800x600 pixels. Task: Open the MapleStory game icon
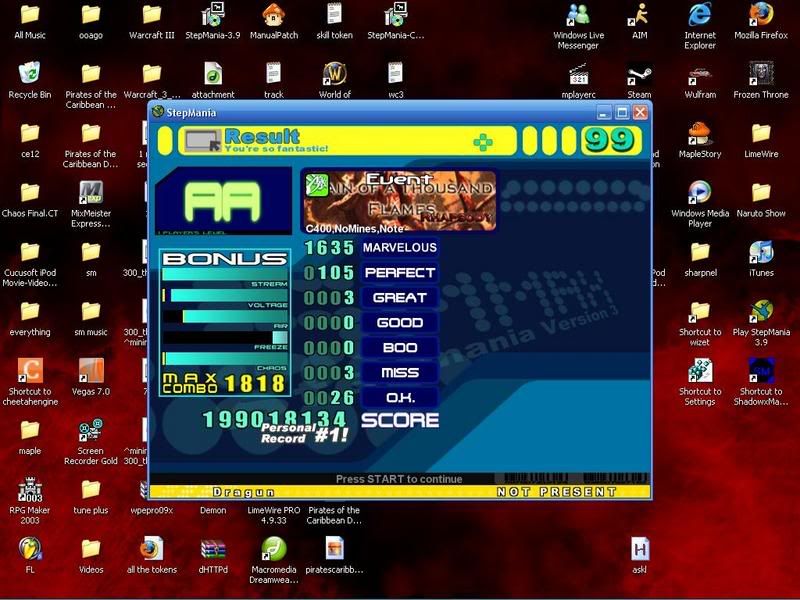pyautogui.click(x=700, y=134)
